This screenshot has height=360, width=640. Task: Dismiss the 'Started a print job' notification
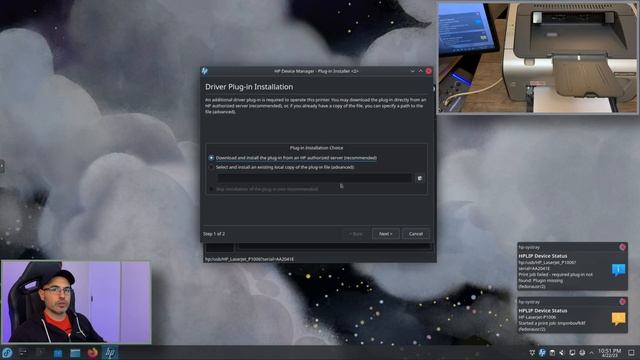pyautogui.click(x=622, y=302)
